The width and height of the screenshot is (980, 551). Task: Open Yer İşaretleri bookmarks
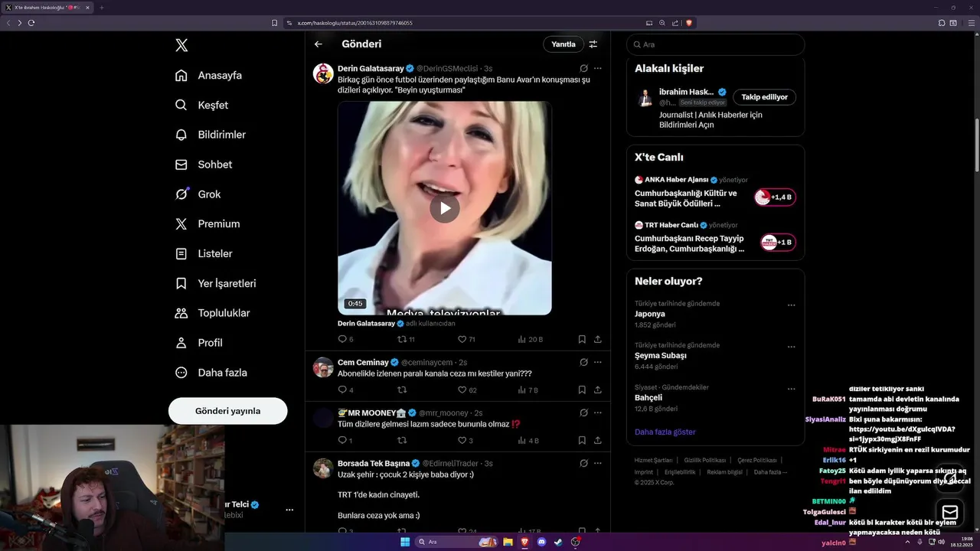(x=215, y=283)
